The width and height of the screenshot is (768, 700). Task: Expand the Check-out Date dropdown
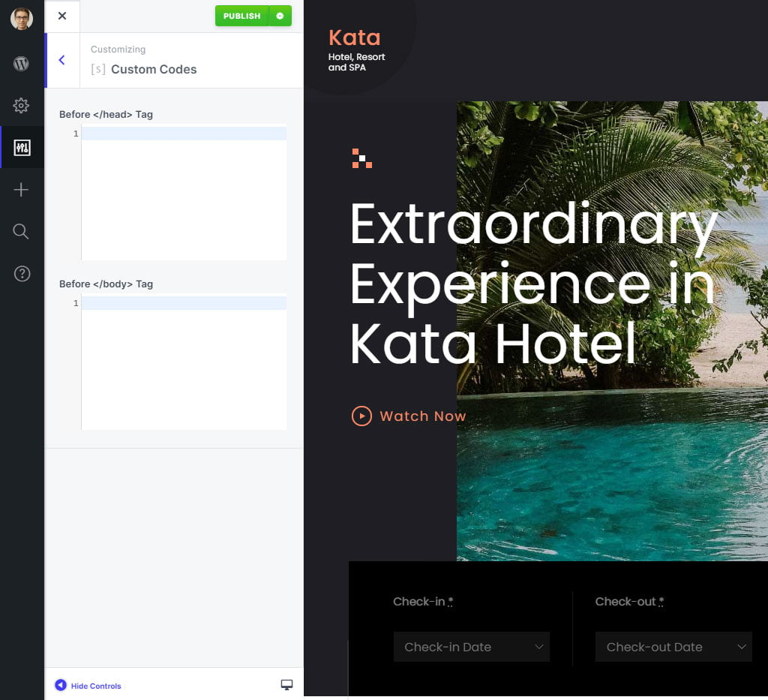point(673,647)
